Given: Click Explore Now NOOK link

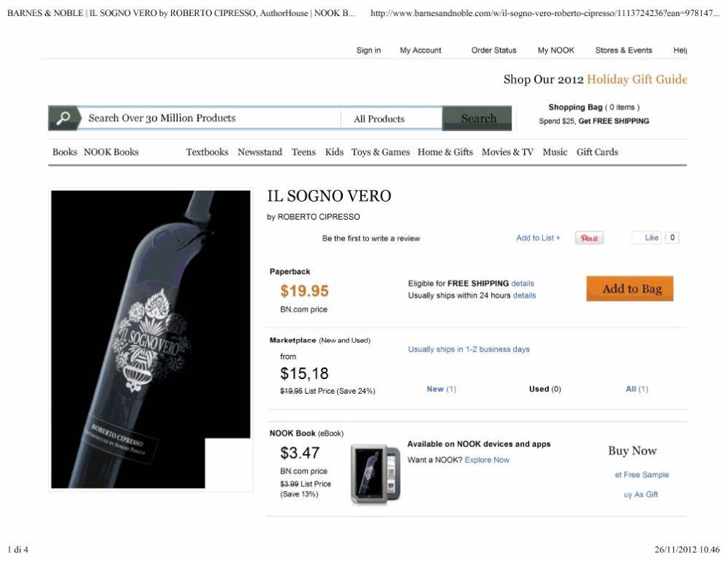Looking at the screenshot, I should click(x=487, y=460).
